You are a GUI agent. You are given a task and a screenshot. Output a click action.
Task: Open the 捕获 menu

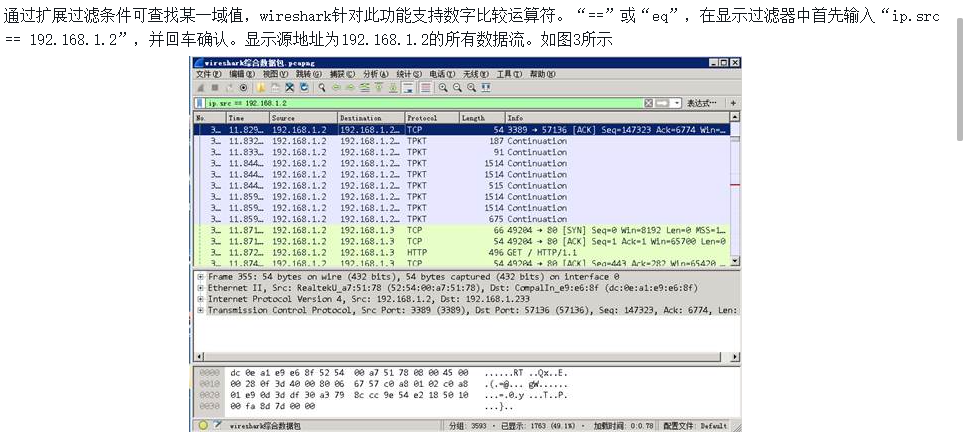pyautogui.click(x=342, y=74)
